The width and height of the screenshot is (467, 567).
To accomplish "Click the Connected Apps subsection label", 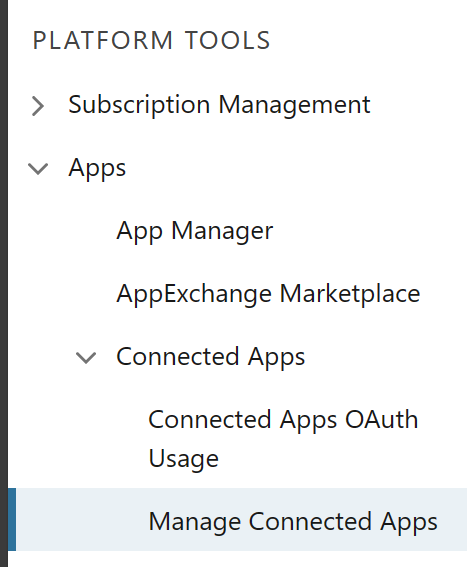I will point(211,357).
